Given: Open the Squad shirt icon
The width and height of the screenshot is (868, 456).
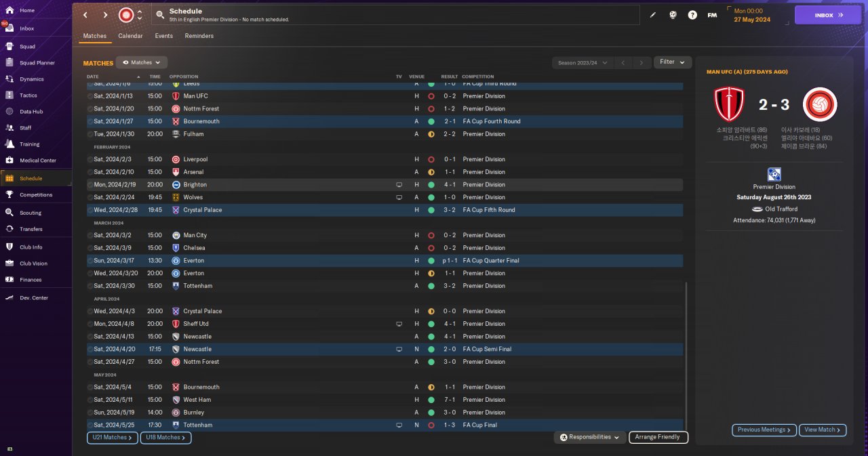Looking at the screenshot, I should [x=9, y=47].
